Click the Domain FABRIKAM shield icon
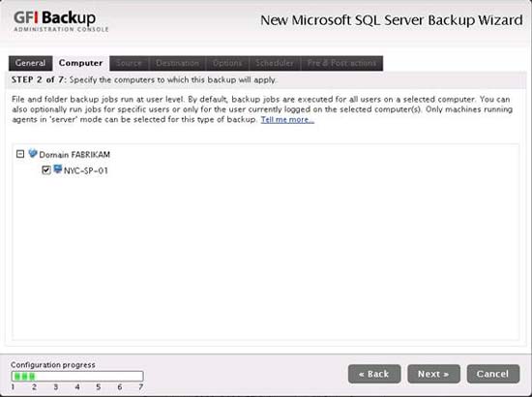 coord(33,154)
